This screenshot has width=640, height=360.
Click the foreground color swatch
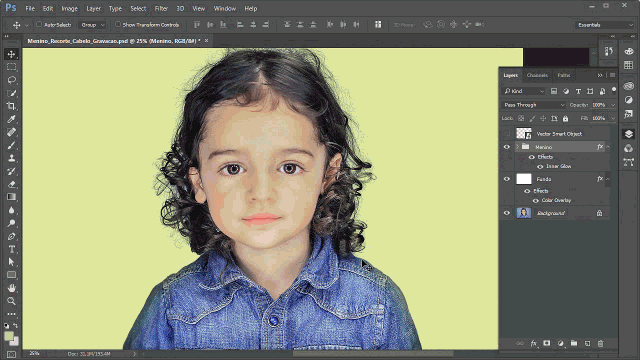pos(9,336)
